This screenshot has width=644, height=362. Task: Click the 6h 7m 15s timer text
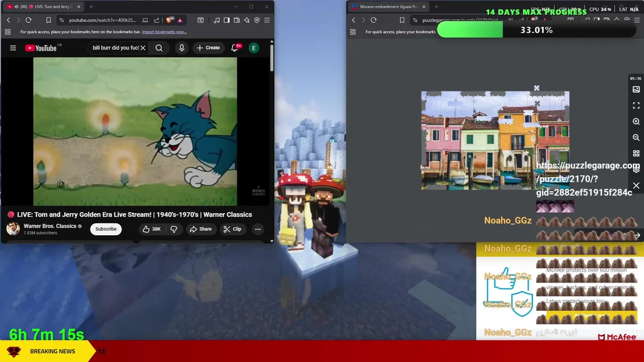[x=46, y=334]
